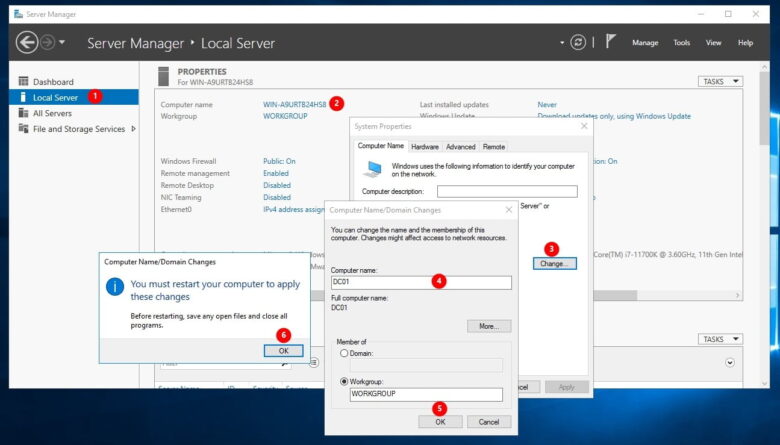Click the System Properties computer icon
This screenshot has height=445, width=780.
(373, 169)
